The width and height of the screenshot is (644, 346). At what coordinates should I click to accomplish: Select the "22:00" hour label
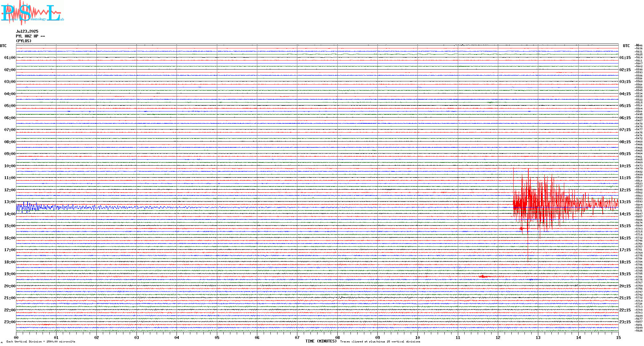10,310
